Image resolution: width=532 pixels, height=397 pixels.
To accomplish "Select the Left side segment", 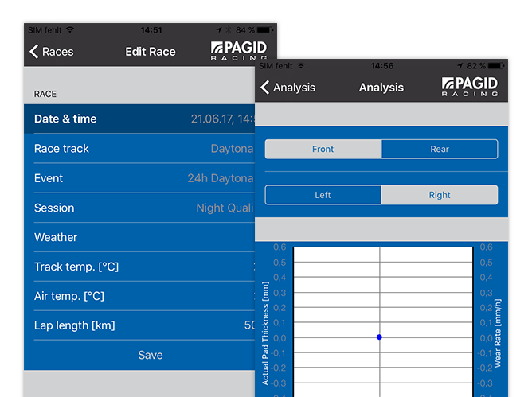I will tap(323, 195).
